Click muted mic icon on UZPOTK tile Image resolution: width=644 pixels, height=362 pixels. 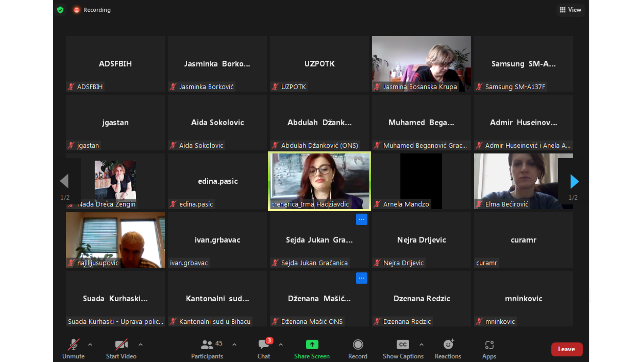(275, 87)
